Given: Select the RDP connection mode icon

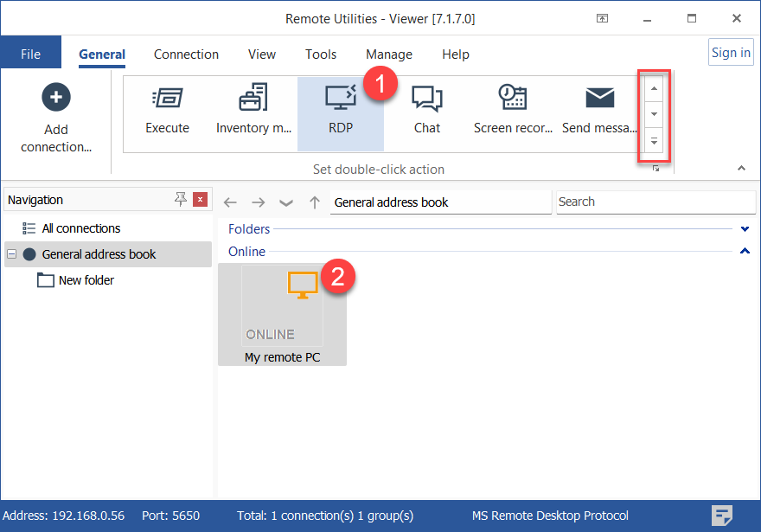Looking at the screenshot, I should tap(340, 98).
